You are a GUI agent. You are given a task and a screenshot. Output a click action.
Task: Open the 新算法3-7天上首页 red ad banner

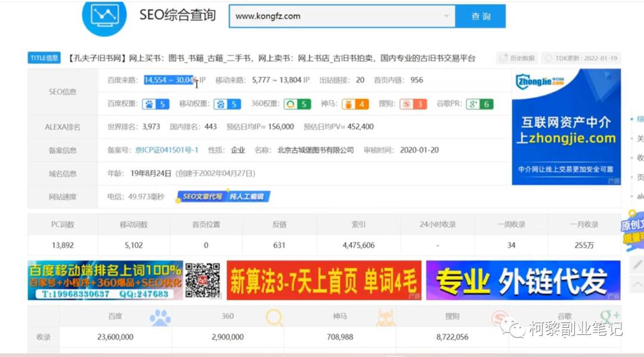pos(324,280)
